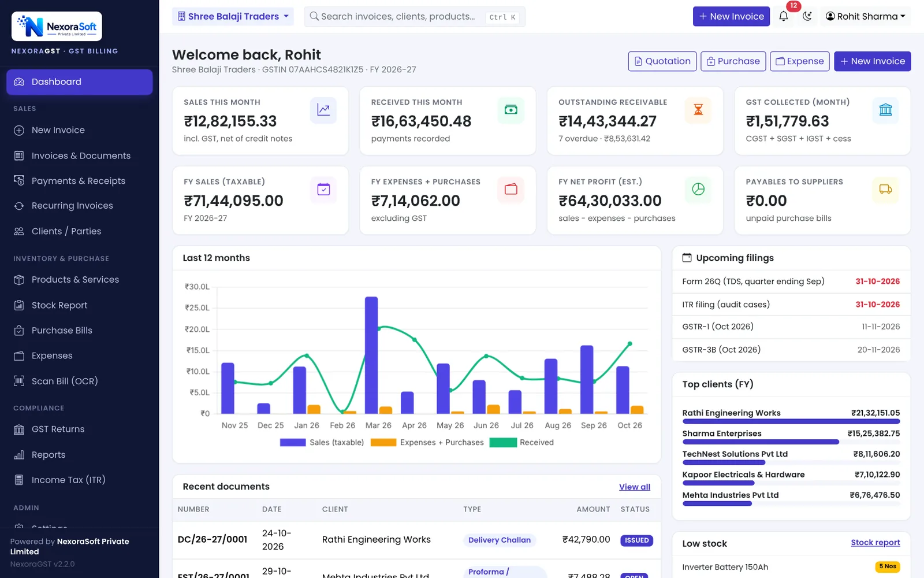Click the Purchase button

733,61
